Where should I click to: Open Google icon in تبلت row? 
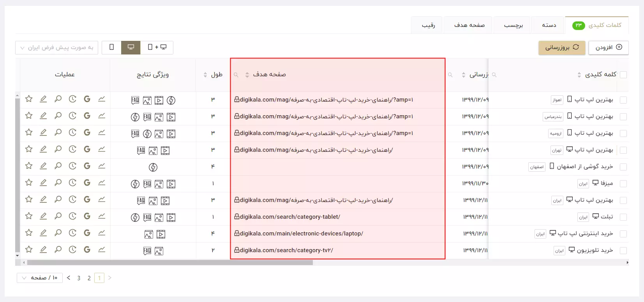coord(87,216)
